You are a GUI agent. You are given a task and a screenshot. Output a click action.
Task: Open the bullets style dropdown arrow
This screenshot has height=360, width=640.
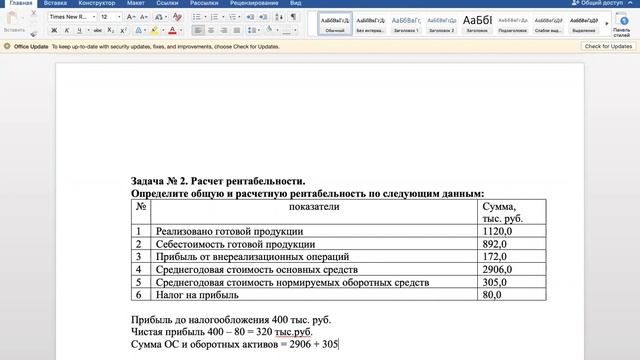click(x=205, y=17)
